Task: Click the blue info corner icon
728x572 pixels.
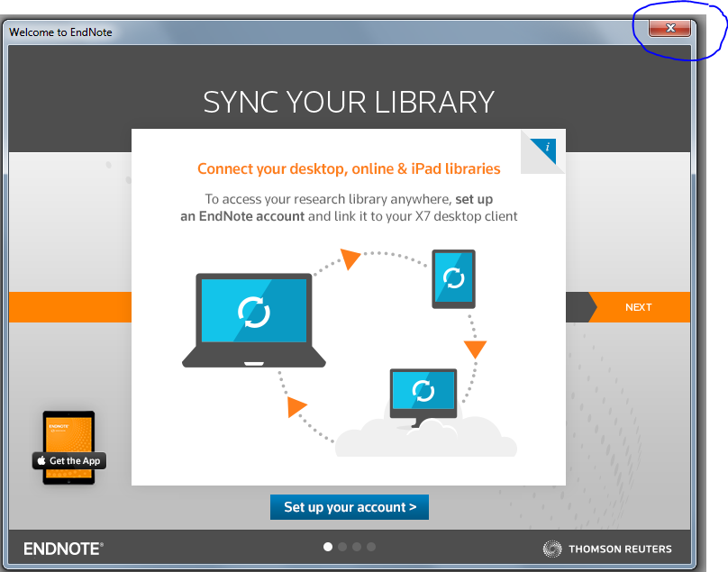Action: click(546, 148)
